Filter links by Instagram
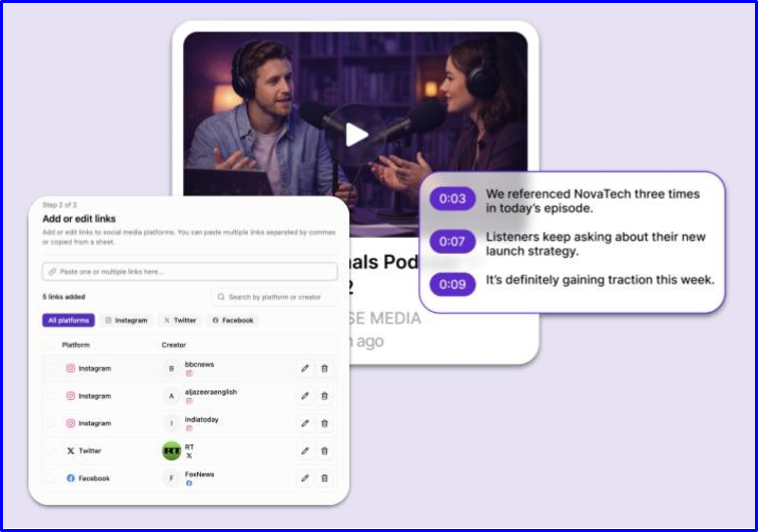 (126, 320)
